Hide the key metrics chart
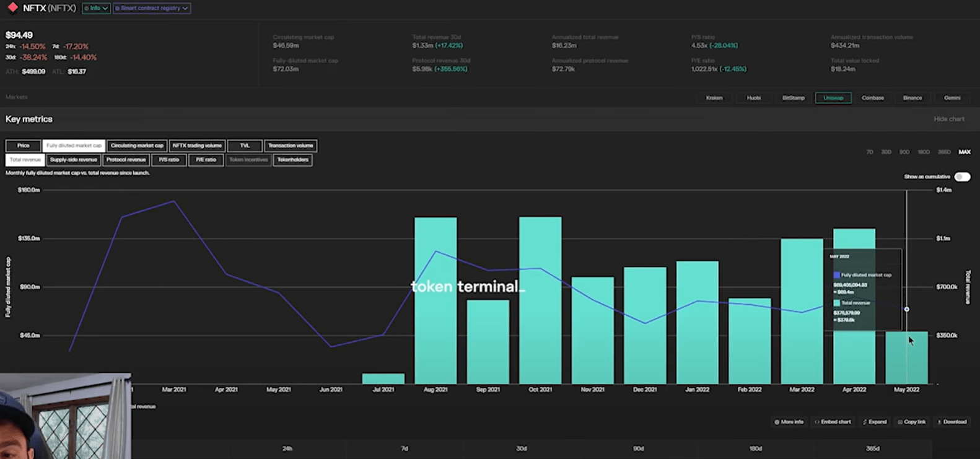Viewport: 980px width, 459px height. pos(949,119)
